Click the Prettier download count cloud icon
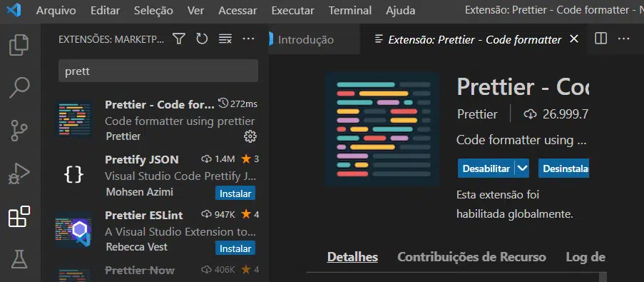Screen dimensions: 644x282 530,114
